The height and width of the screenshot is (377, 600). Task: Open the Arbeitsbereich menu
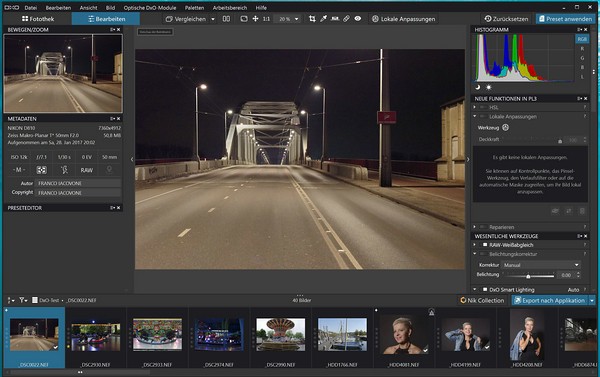[230, 8]
